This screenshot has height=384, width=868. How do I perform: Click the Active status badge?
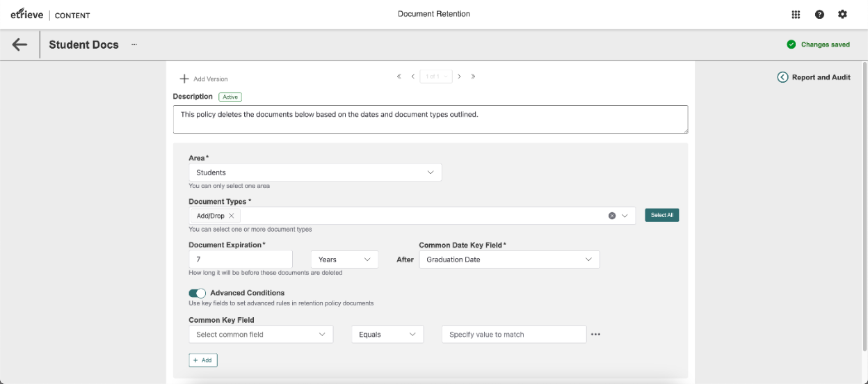point(230,97)
